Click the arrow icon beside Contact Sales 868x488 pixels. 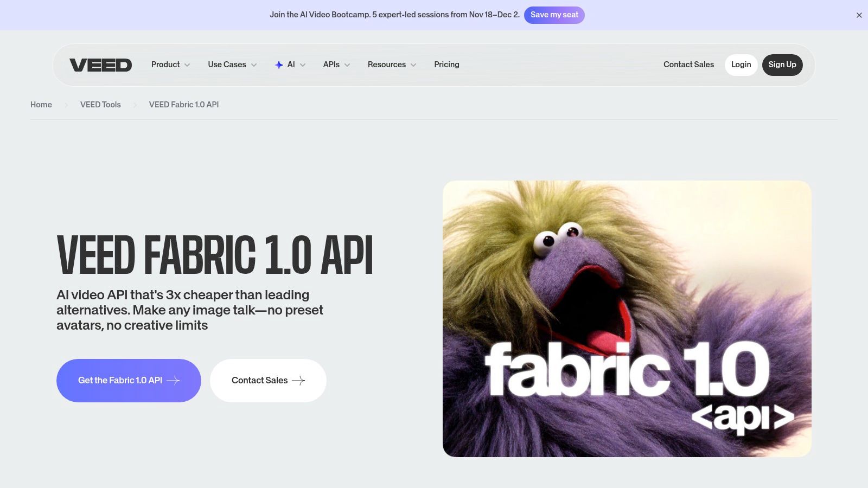click(x=298, y=381)
